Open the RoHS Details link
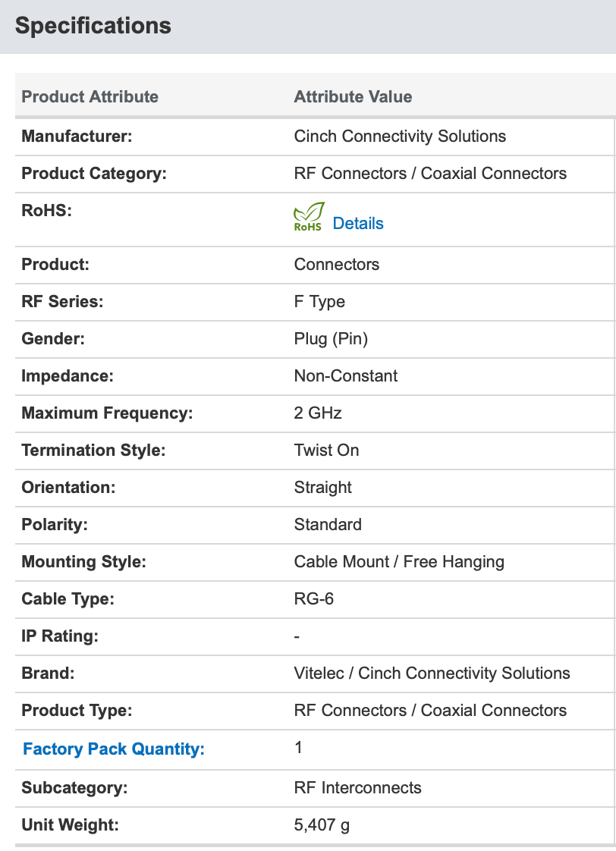Image resolution: width=616 pixels, height=851 pixels. [358, 224]
